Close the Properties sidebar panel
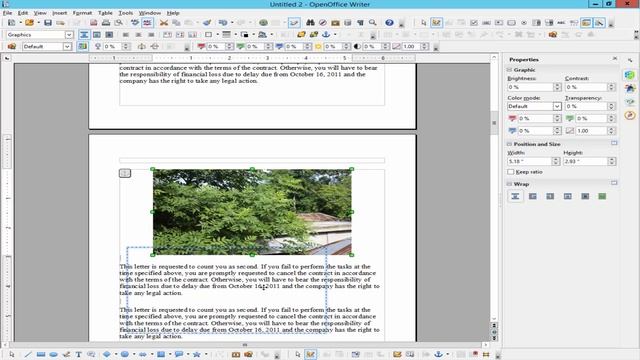Viewport: 640px width, 360px height. (x=615, y=59)
